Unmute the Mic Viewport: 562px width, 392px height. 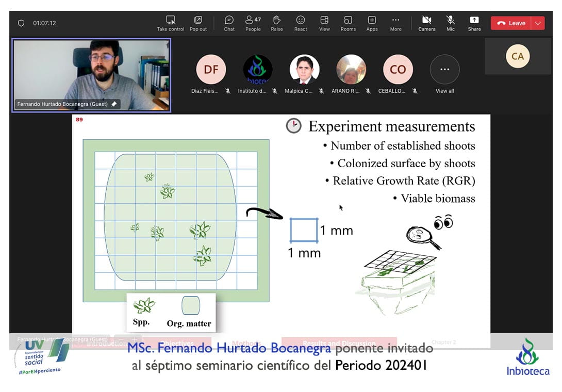(450, 21)
